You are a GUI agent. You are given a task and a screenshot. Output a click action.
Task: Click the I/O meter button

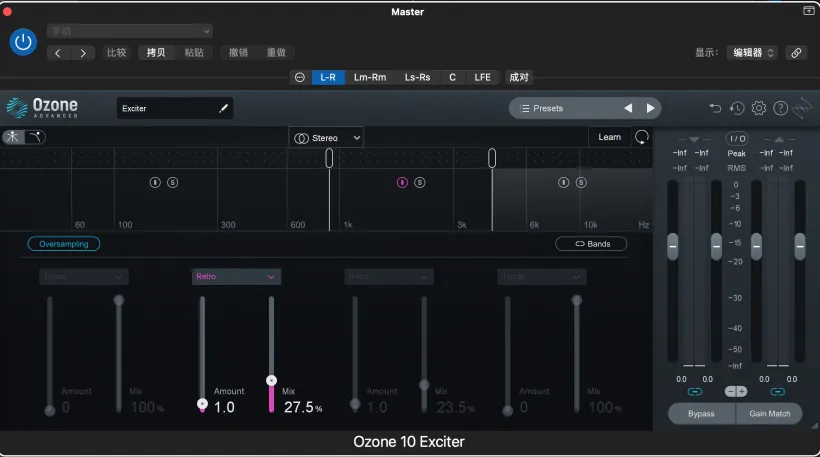coord(737,139)
